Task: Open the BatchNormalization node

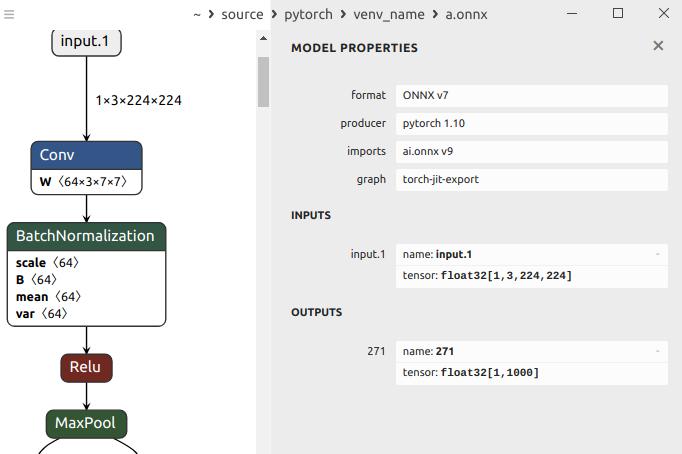Action: (x=86, y=236)
